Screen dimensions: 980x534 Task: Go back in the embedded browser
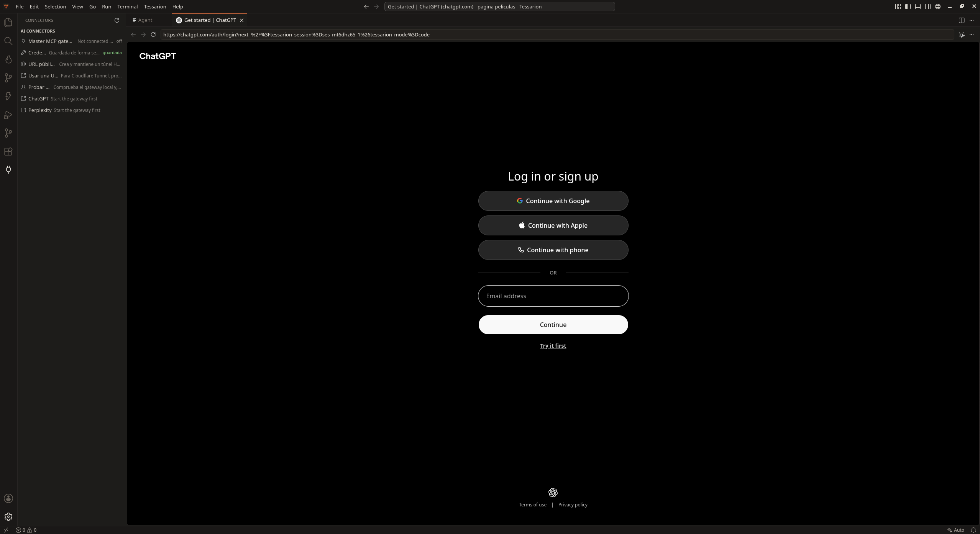(x=133, y=35)
